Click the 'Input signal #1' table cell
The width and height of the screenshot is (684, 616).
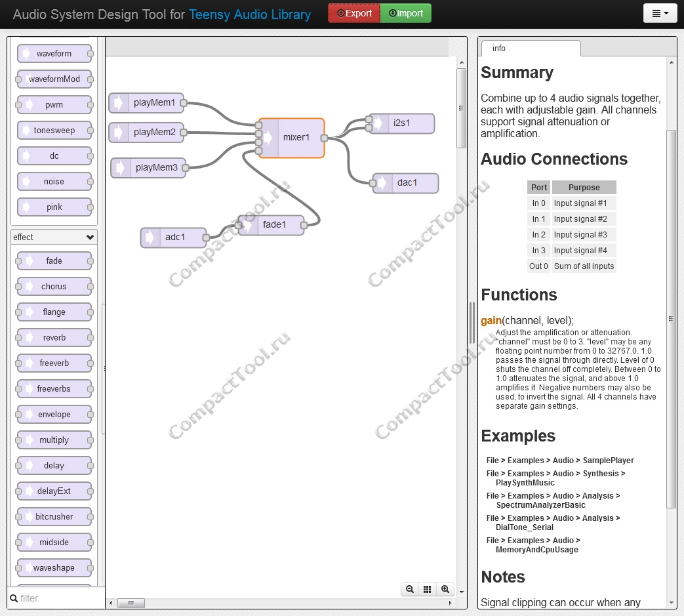point(584,203)
